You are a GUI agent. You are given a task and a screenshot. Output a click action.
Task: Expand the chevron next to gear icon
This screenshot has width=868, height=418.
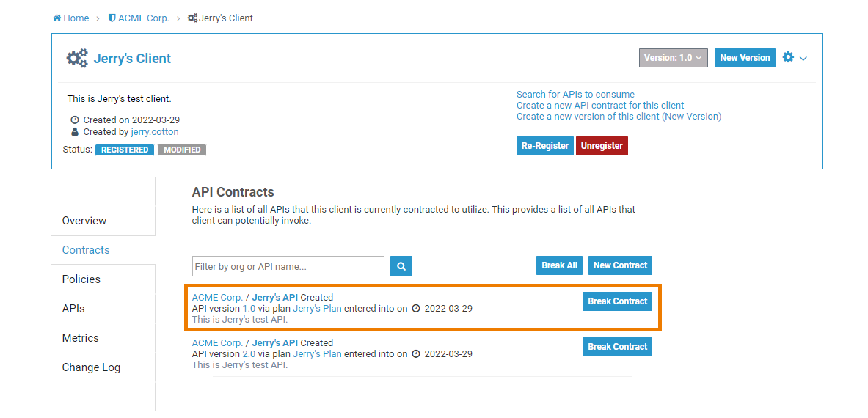click(803, 59)
